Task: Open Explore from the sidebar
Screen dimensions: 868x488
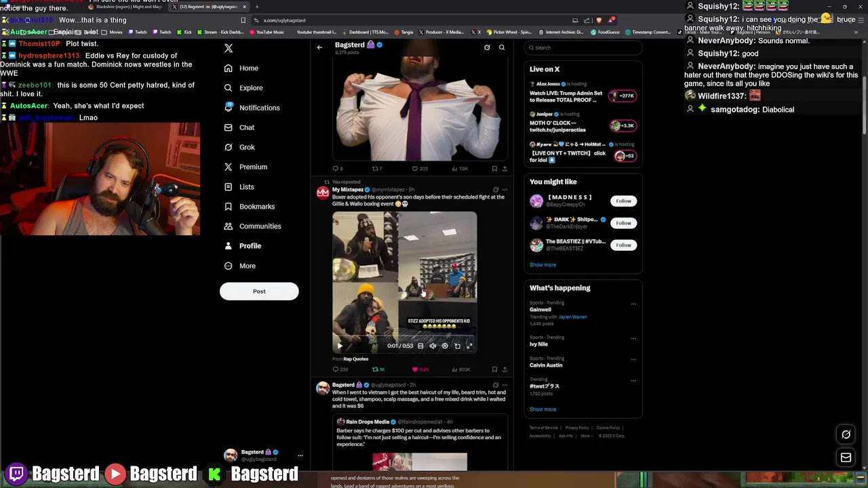Action: click(243, 88)
